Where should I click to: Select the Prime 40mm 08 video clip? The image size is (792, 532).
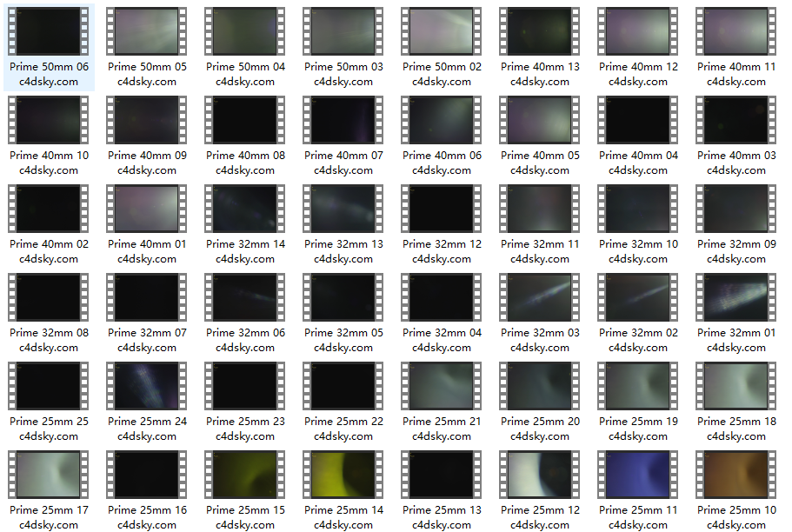pyautogui.click(x=245, y=120)
